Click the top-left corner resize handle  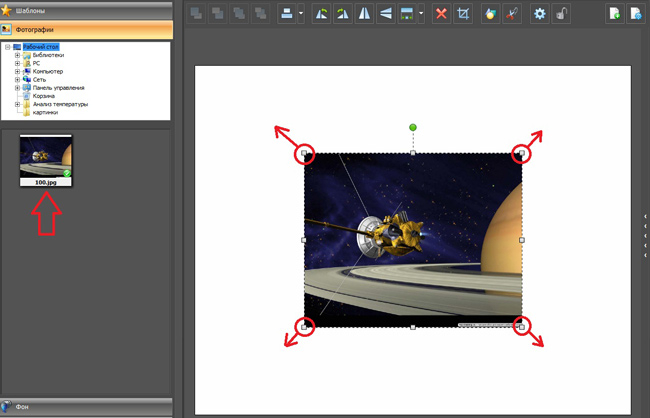click(304, 153)
